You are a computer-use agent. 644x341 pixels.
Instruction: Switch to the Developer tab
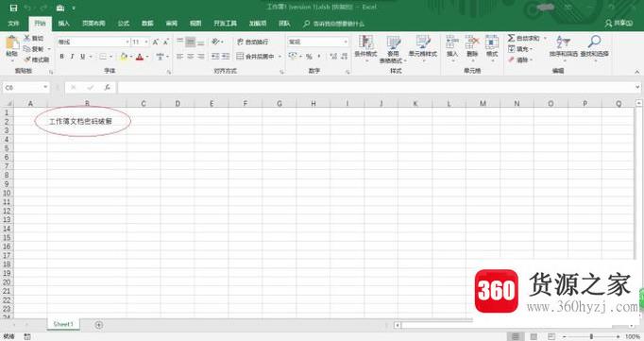pos(225,24)
